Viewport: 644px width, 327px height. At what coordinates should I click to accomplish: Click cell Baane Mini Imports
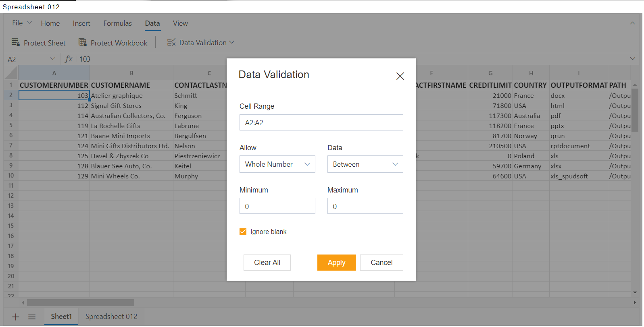click(x=131, y=136)
